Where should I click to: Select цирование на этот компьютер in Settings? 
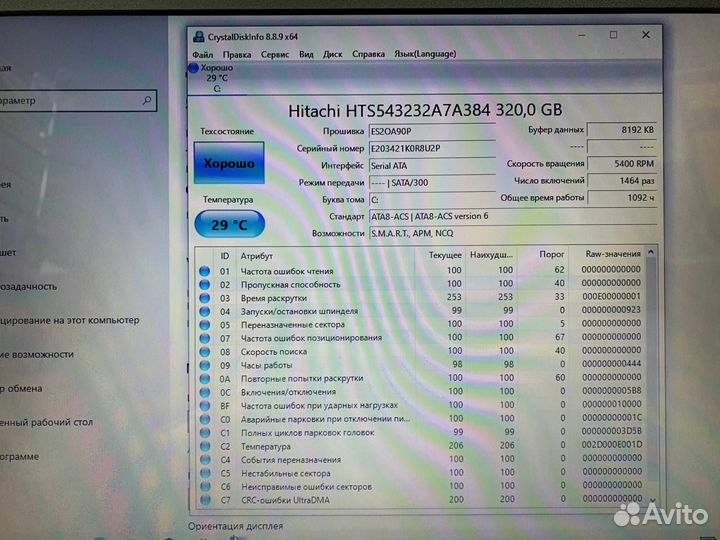click(69, 320)
